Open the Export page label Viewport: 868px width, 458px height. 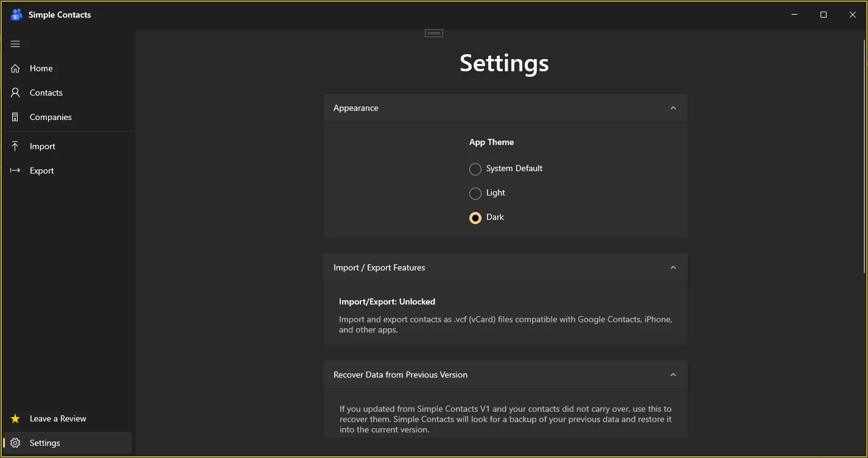pos(42,171)
